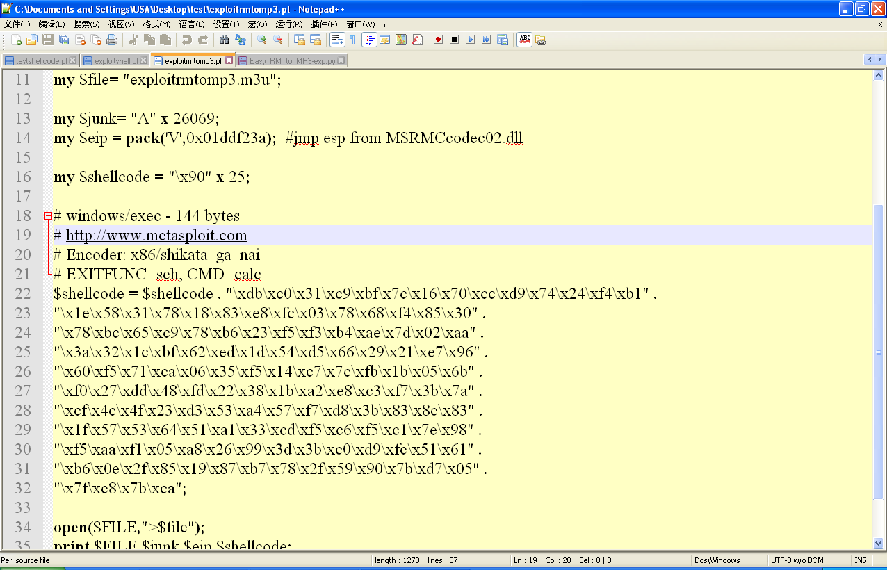Close the exploitrmtomp3.pl tab
The image size is (887, 588).
[x=229, y=60]
